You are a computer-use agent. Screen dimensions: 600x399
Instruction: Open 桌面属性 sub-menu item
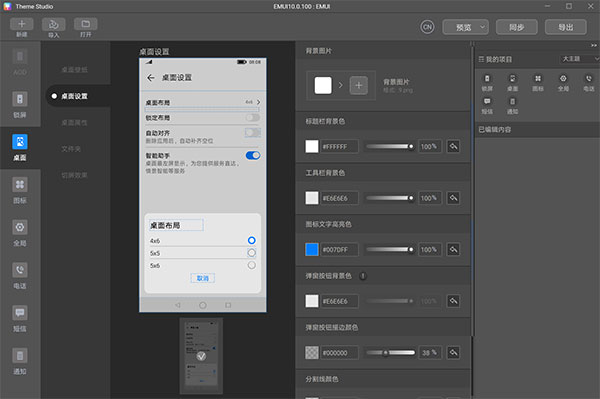75,122
